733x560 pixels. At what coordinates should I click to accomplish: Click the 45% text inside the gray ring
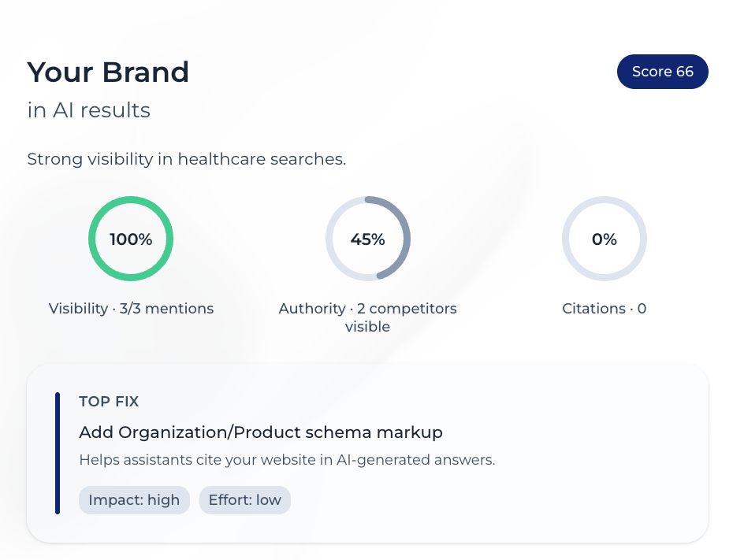coord(368,239)
